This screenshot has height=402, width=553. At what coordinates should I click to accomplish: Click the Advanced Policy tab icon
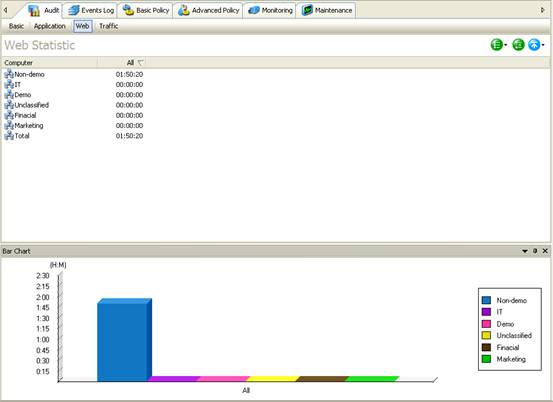184,11
